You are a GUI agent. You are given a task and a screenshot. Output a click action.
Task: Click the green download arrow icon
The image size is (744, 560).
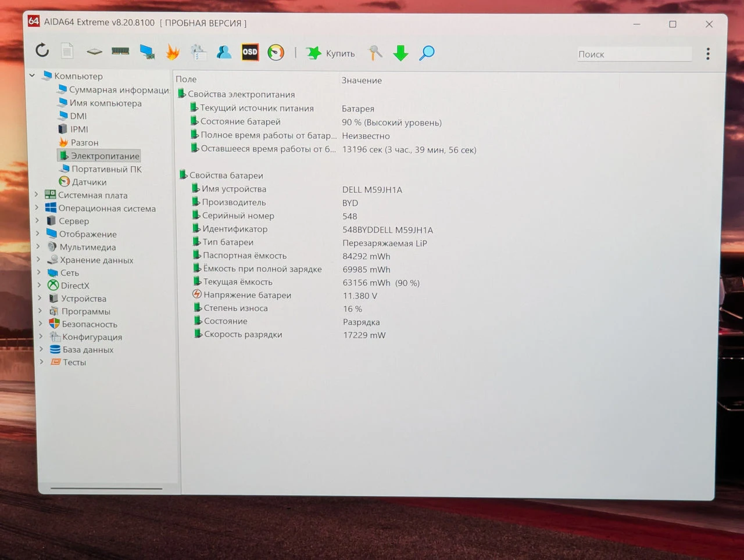pos(400,53)
